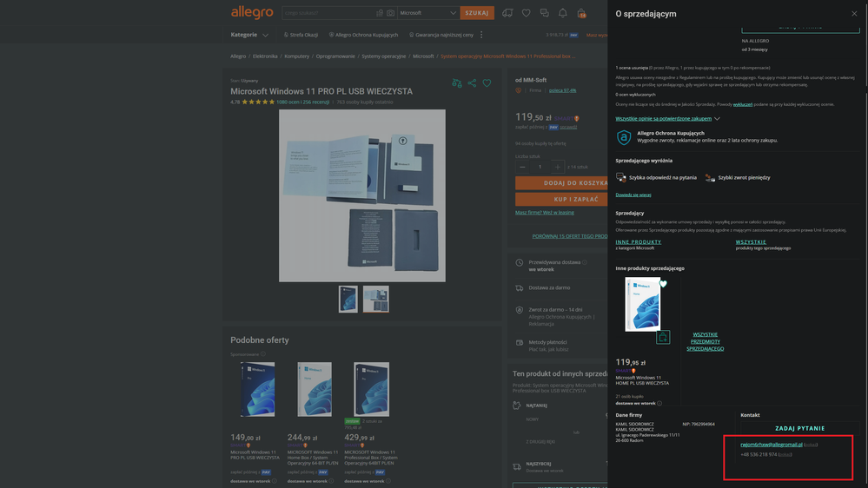The width and height of the screenshot is (868, 488).
Task: Open the shopping cart icon
Action: [581, 13]
